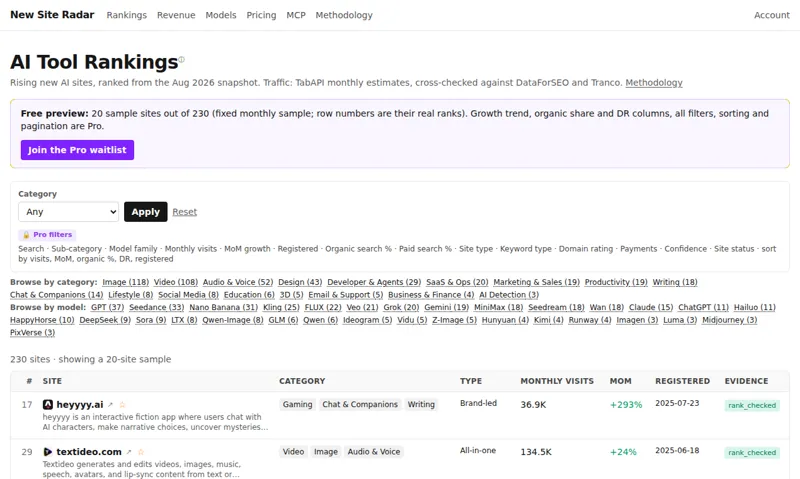Click the textideo.com favicon logo

point(47,452)
